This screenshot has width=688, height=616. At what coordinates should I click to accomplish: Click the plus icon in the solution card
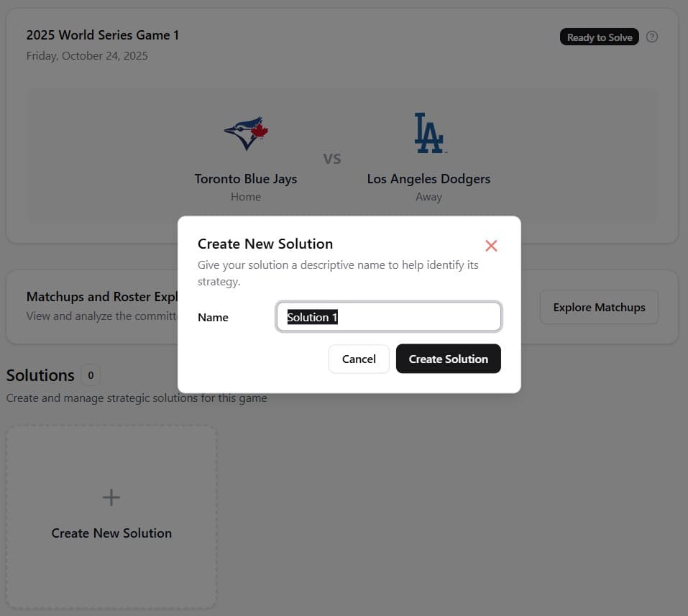111,497
